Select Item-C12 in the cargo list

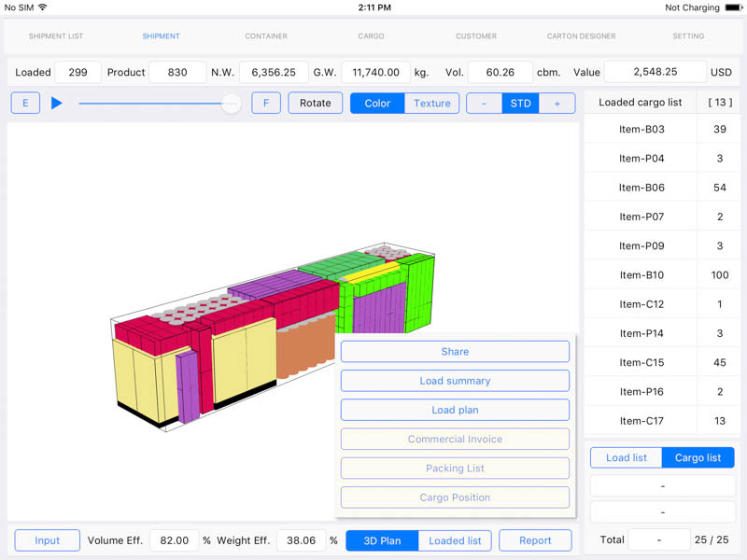(x=662, y=304)
